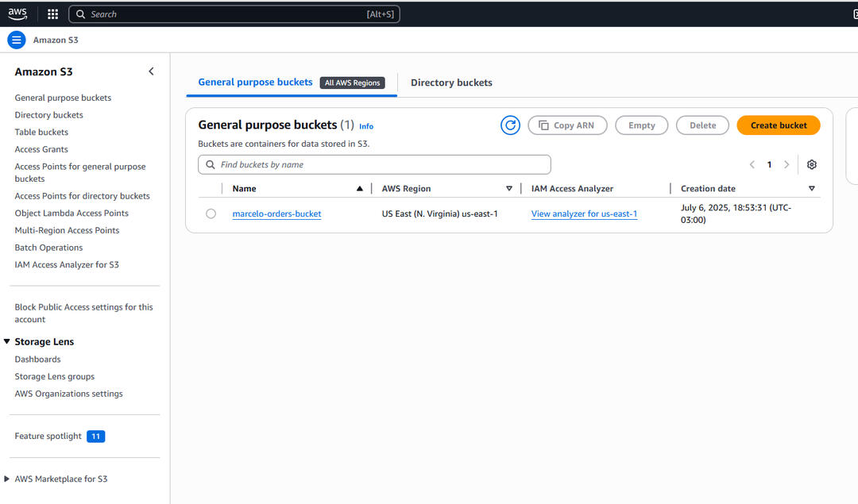
Task: Open table preferences gear icon
Action: [811, 164]
